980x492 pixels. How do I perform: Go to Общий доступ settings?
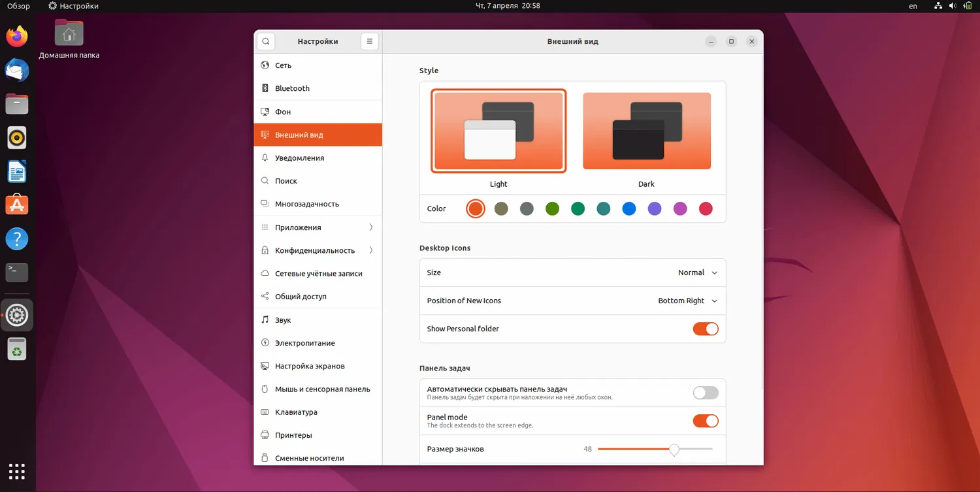(x=318, y=297)
